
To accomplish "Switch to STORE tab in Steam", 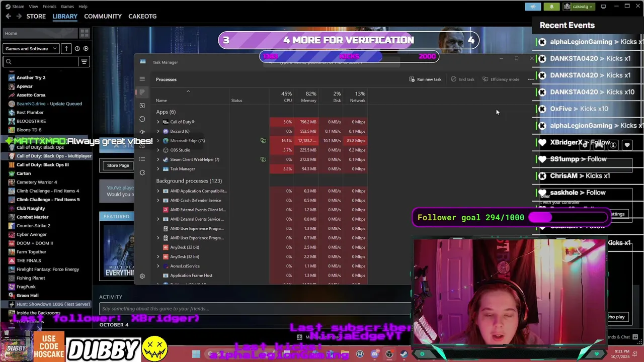I will point(36,16).
